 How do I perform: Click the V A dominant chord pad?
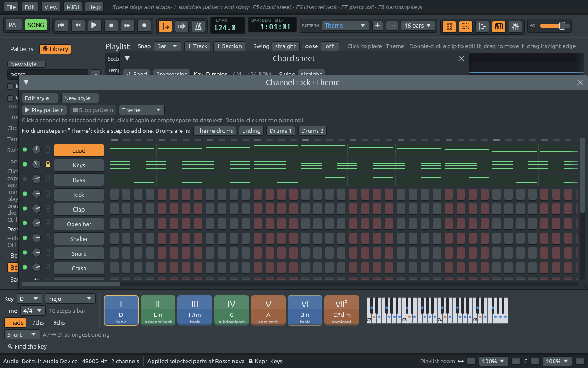(x=268, y=310)
